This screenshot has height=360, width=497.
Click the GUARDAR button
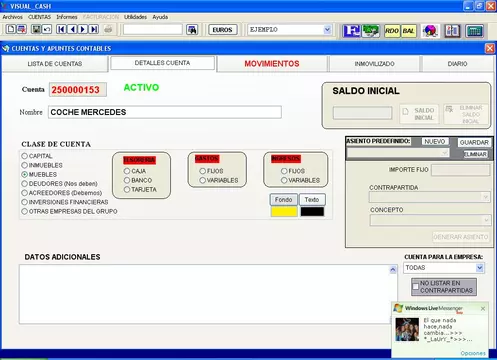[x=474, y=143]
